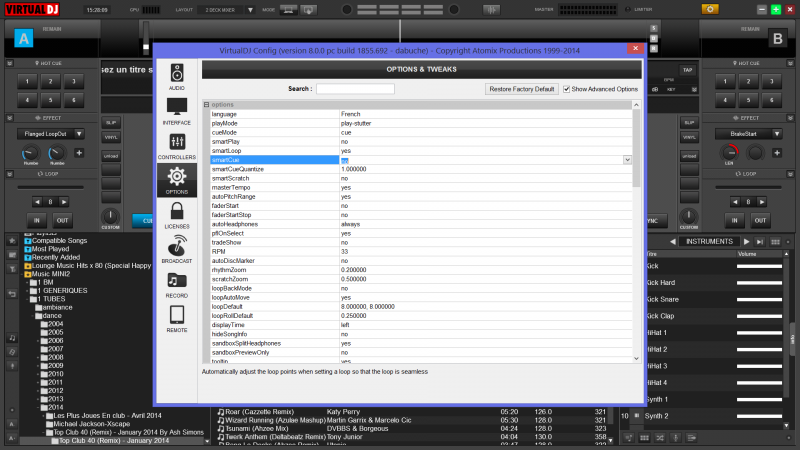
Task: Open the Audio settings section
Action: [x=176, y=76]
